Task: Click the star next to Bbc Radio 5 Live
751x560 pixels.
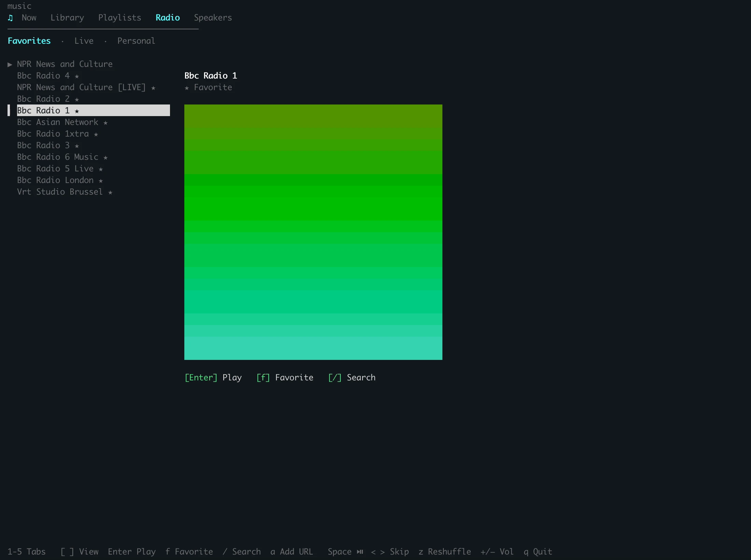Action: [101, 169]
